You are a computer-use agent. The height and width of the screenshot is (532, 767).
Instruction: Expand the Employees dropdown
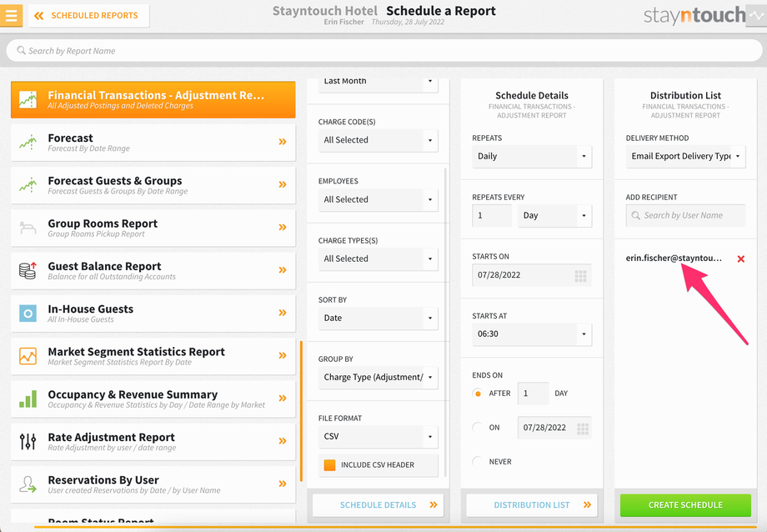[378, 199]
